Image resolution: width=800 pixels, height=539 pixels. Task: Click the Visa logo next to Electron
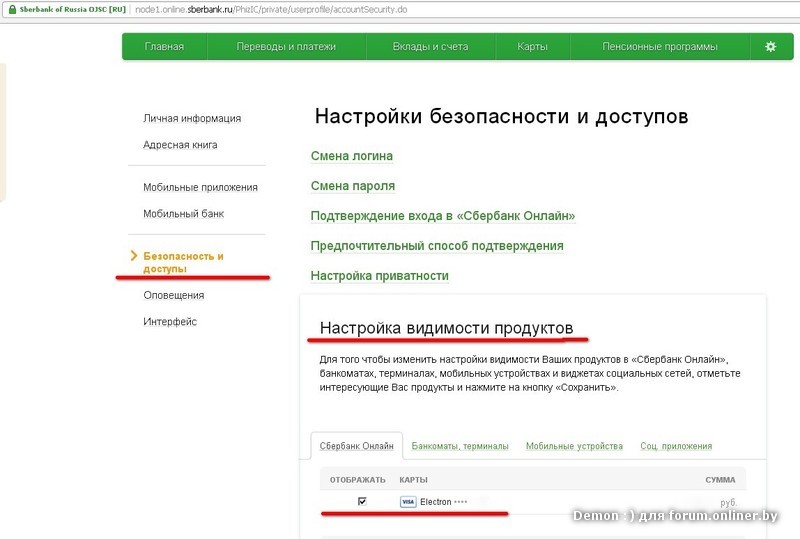[408, 501]
